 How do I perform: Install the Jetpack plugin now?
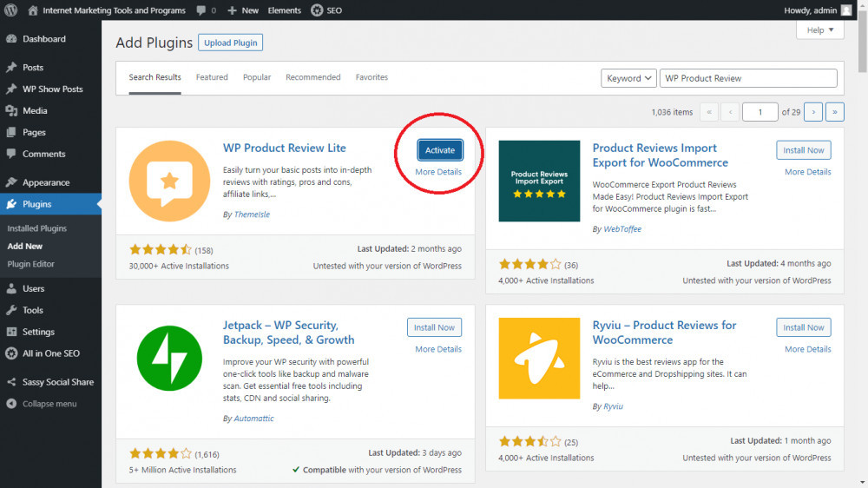(434, 327)
